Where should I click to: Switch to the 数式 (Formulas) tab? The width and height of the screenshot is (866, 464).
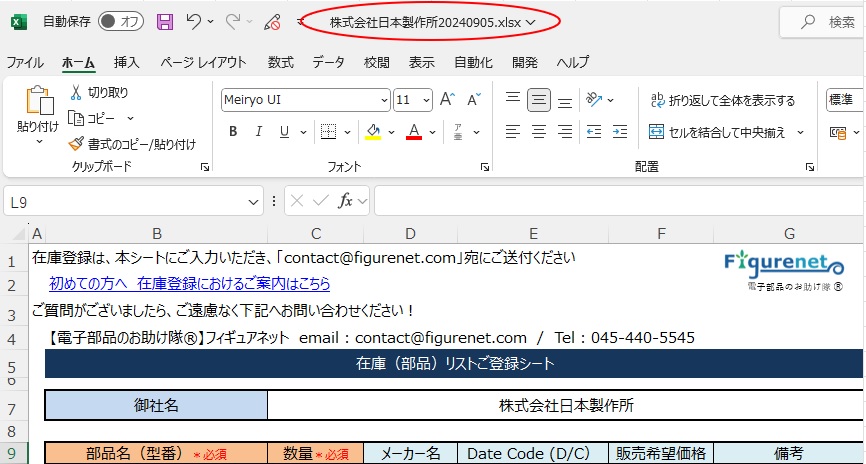[x=281, y=62]
